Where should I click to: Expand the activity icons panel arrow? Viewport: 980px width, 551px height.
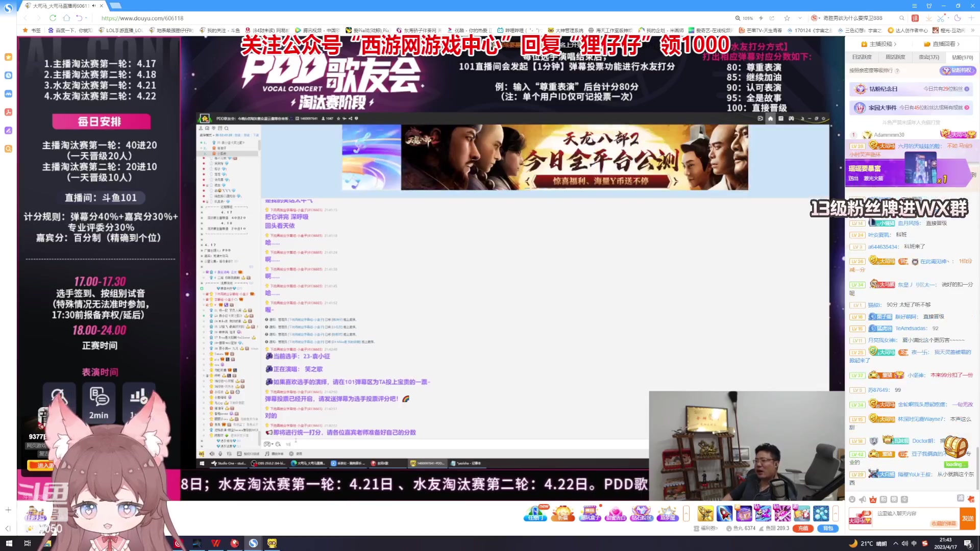pyautogui.click(x=686, y=513)
